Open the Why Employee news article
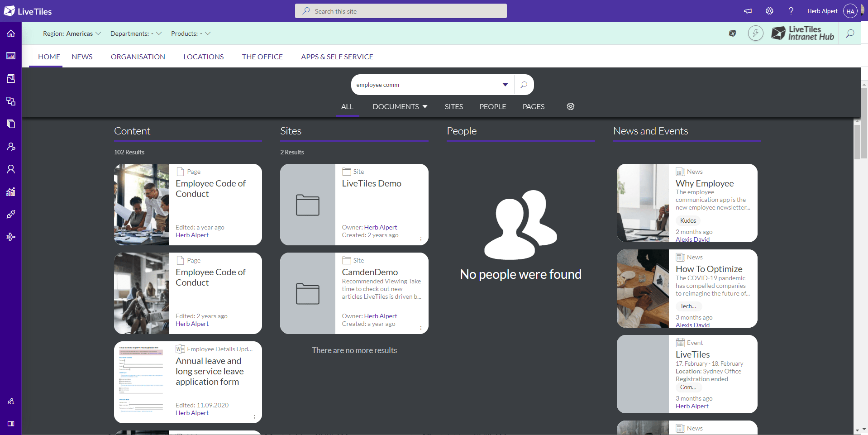Screen dimensions: 868x435 tap(705, 183)
